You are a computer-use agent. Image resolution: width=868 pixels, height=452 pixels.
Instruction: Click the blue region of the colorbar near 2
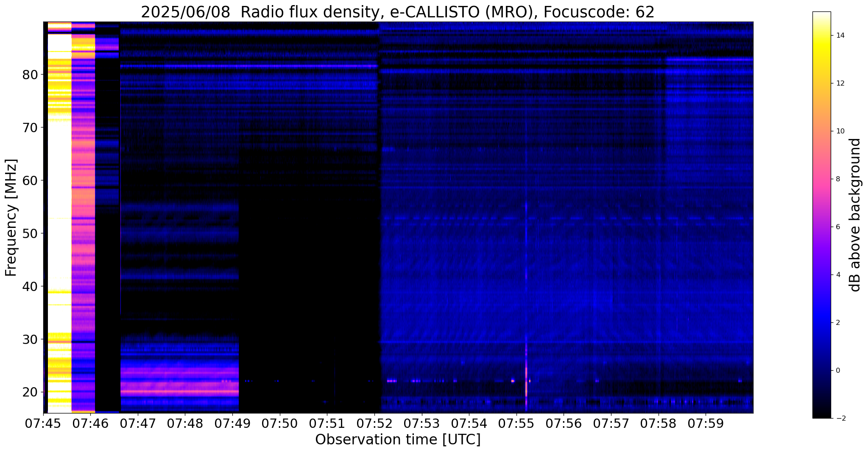click(821, 323)
